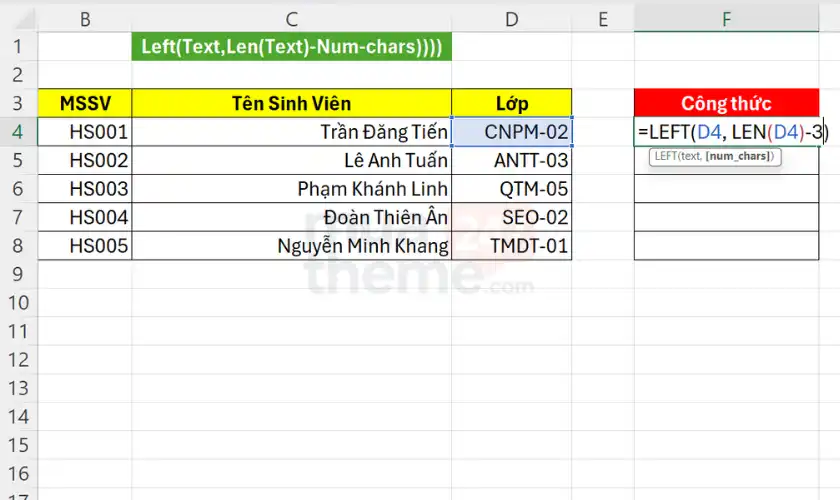Select row 9 header
The image size is (840, 500).
coord(18,274)
